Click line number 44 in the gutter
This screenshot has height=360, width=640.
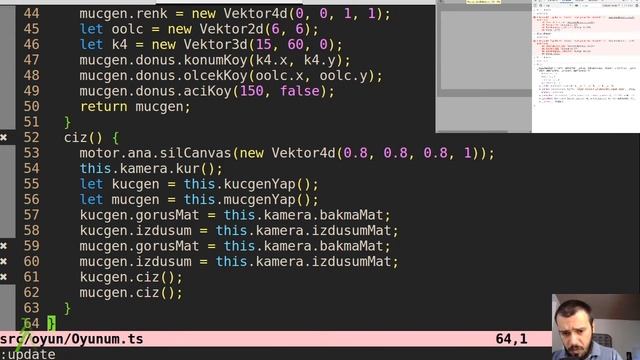[31, 13]
